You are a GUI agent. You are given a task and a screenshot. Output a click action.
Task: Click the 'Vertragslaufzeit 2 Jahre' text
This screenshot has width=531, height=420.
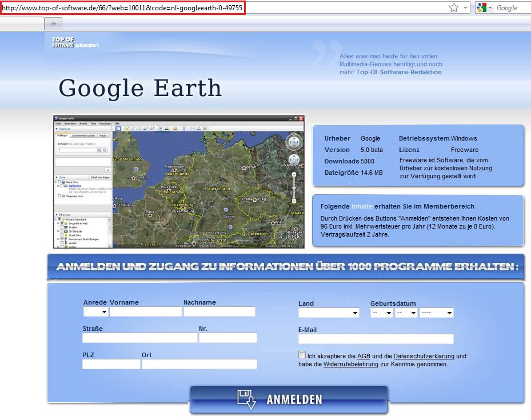(x=354, y=234)
